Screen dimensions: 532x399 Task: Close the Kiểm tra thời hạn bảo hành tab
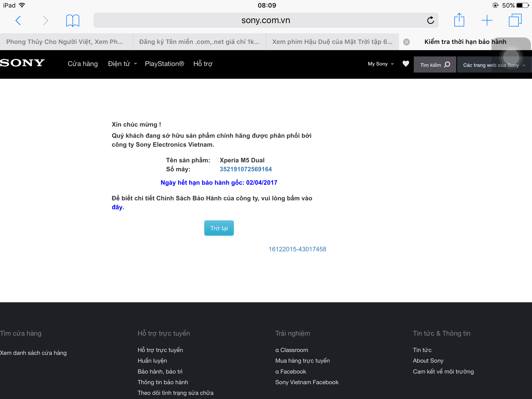tap(407, 42)
